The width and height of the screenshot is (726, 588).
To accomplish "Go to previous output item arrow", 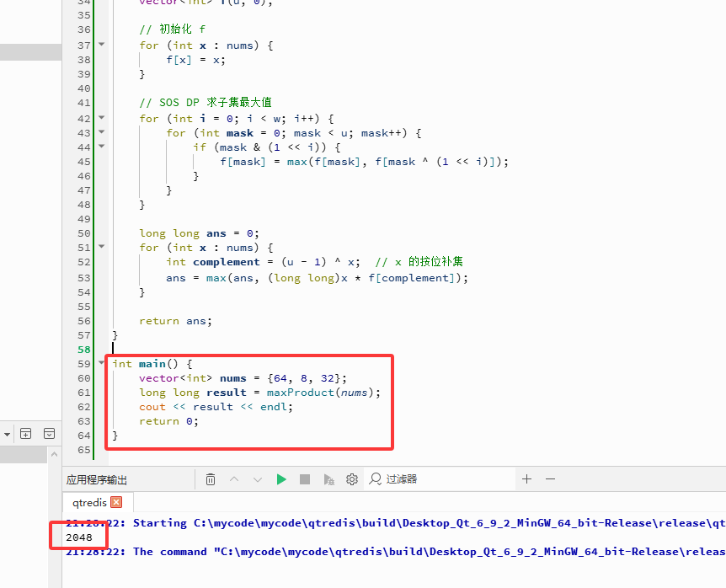I will pyautogui.click(x=234, y=479).
